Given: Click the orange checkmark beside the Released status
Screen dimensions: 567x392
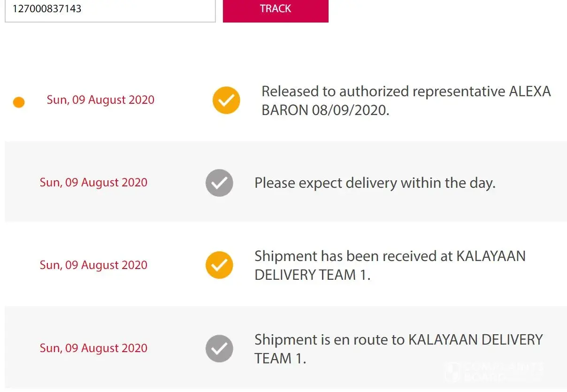Looking at the screenshot, I should [x=226, y=100].
